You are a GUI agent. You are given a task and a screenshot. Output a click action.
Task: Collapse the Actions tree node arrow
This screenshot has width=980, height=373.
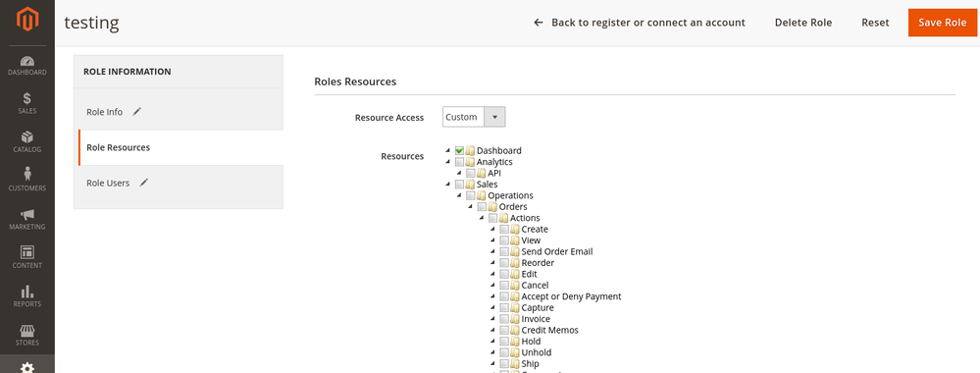[x=482, y=218]
